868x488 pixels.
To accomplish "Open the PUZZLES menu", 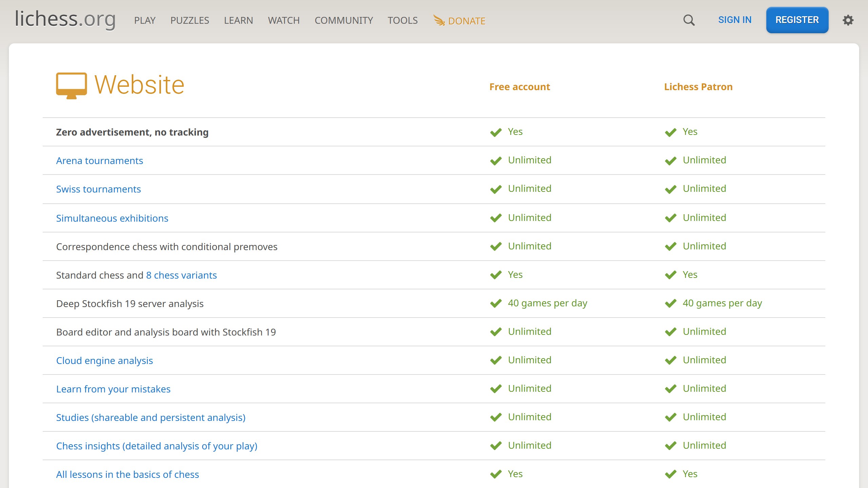I will (190, 20).
